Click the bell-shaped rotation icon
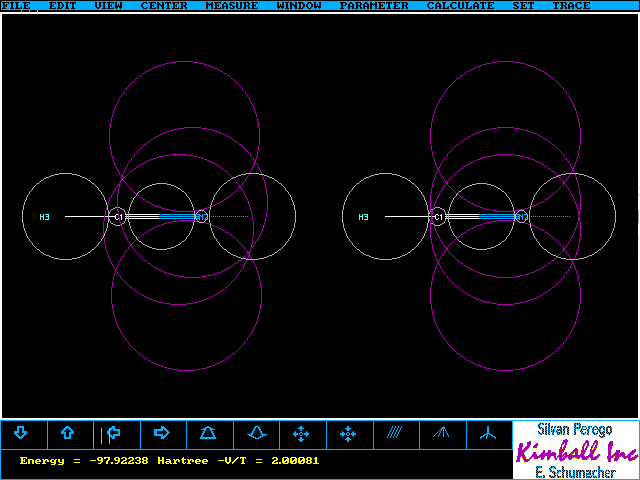Viewport: 640px width, 480px height. [x=257, y=433]
